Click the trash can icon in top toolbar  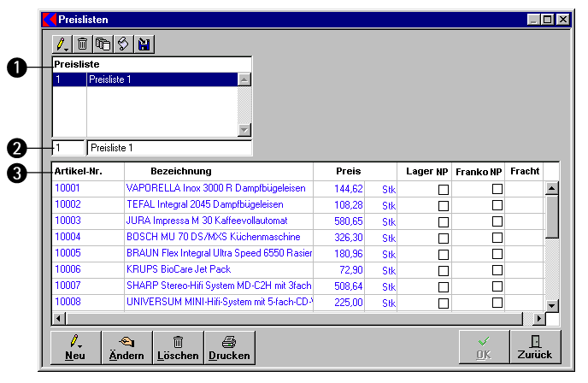[x=83, y=43]
